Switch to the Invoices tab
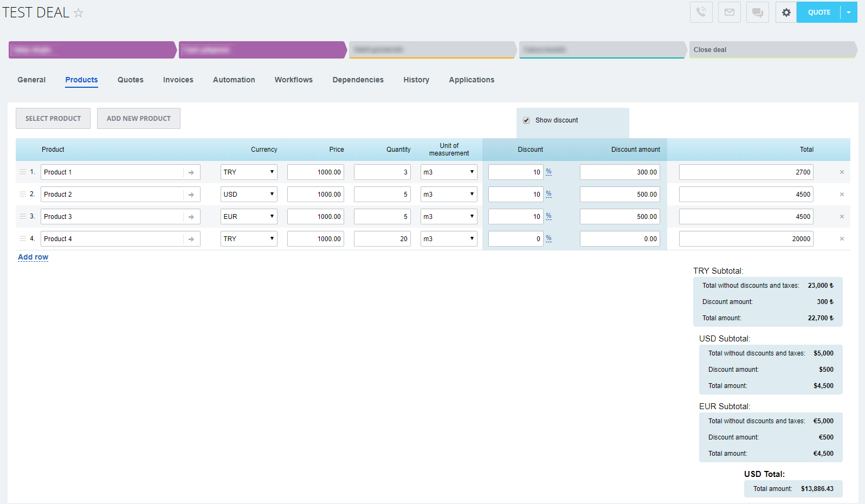Image resolution: width=865 pixels, height=504 pixels. coord(178,80)
